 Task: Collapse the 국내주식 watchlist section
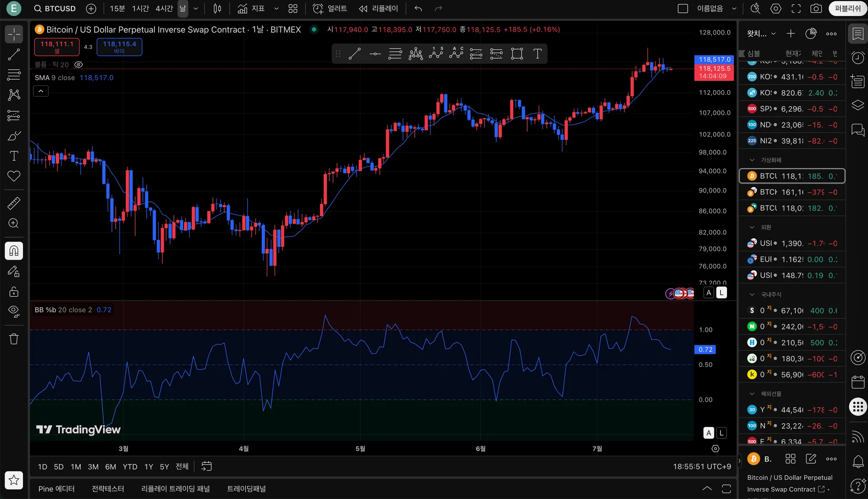752,294
